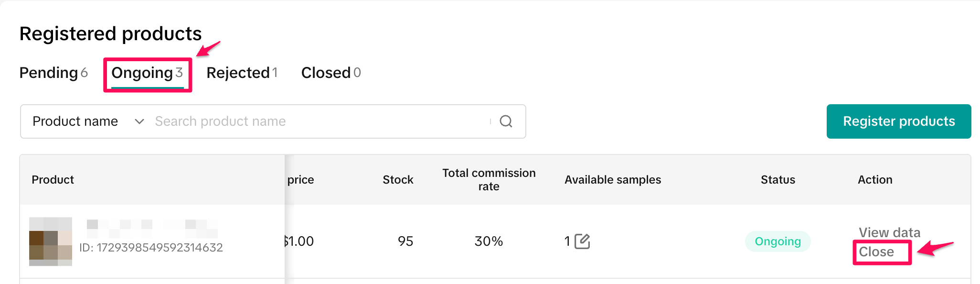Screen dimensions: 980x284
Task: Click the edit available samples pencil icon
Action: point(582,241)
